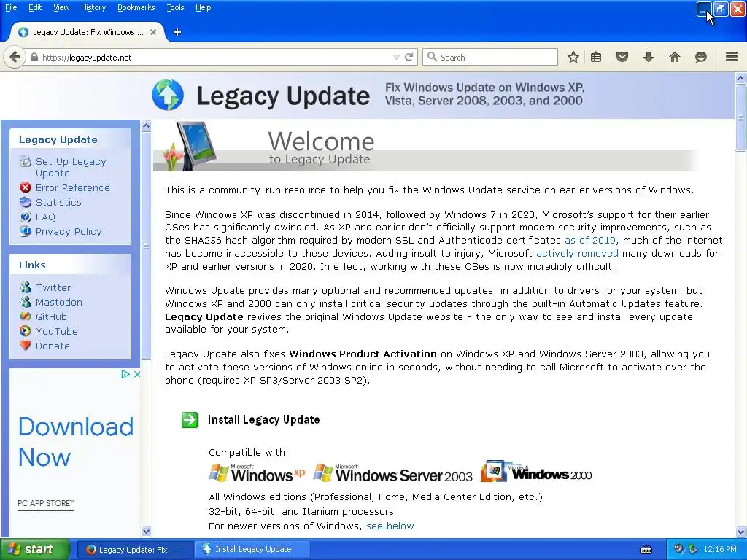The width and height of the screenshot is (747, 560).
Task: Open the Tools menu
Action: 175,7
